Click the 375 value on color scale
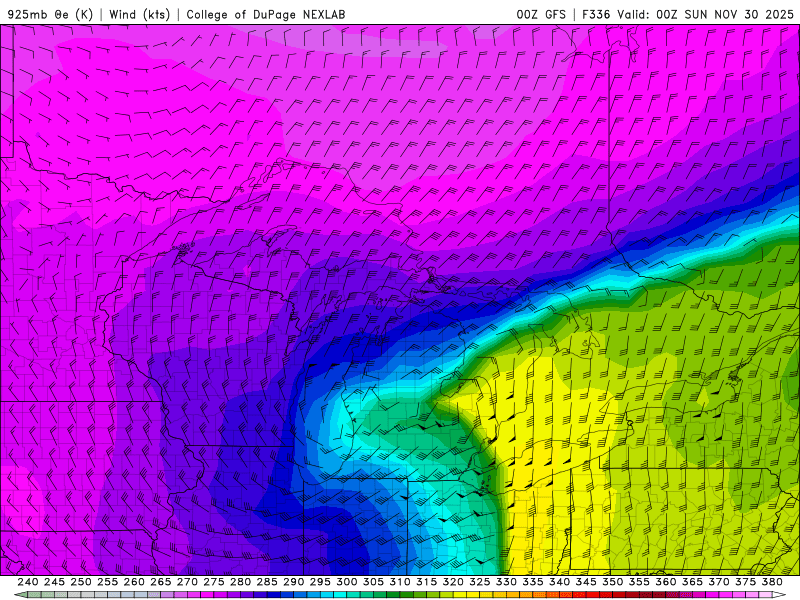This screenshot has height=600, width=800. [745, 582]
